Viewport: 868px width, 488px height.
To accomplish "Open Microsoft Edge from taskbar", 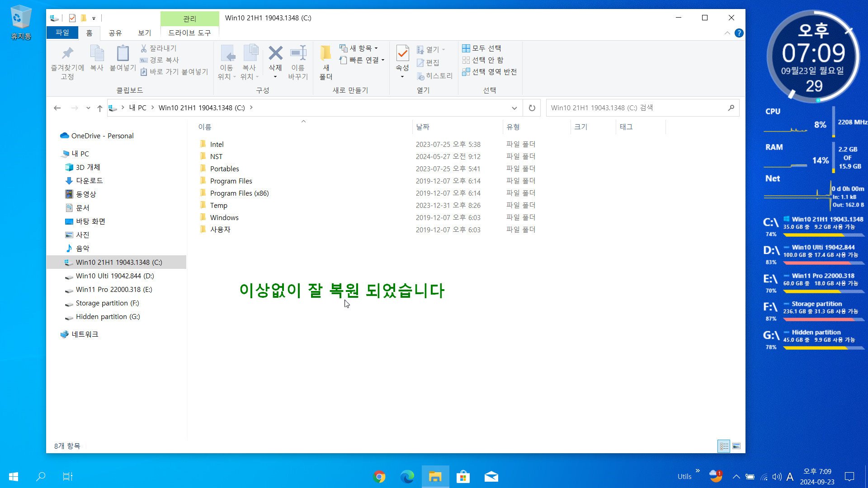I will (407, 477).
